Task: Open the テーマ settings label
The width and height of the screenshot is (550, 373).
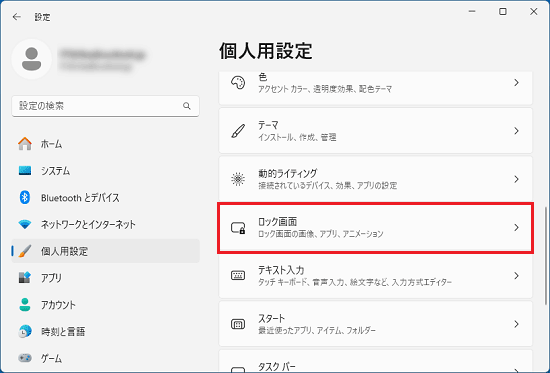Action: point(268,125)
